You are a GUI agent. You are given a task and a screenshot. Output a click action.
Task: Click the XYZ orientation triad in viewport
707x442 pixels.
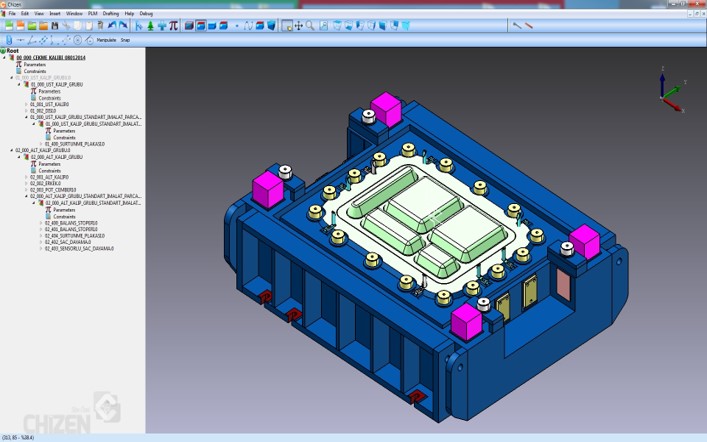click(x=671, y=90)
